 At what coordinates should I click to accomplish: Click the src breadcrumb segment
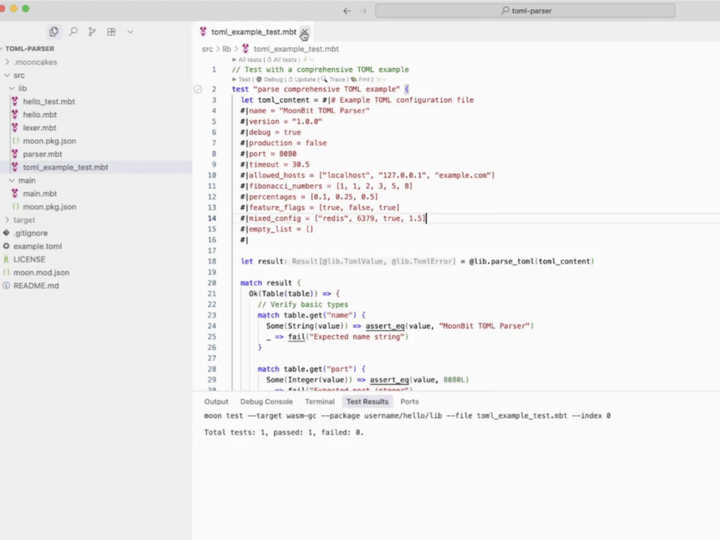[207, 49]
